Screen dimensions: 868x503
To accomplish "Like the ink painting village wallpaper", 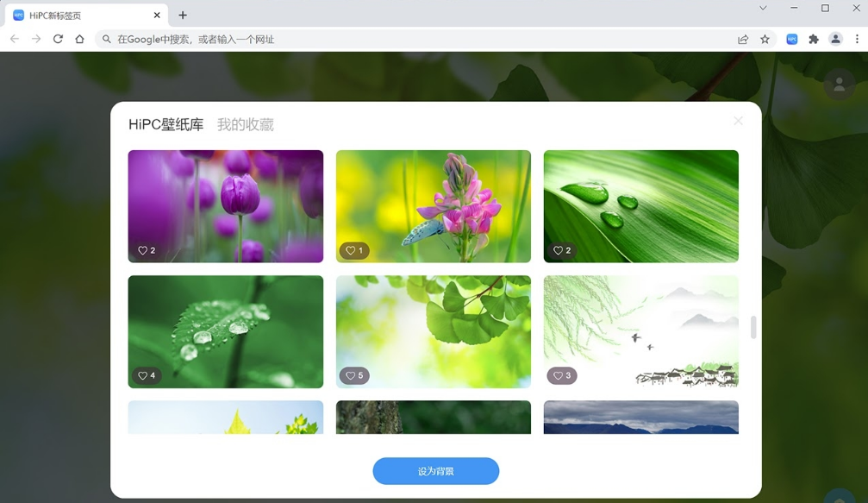I will pyautogui.click(x=557, y=375).
